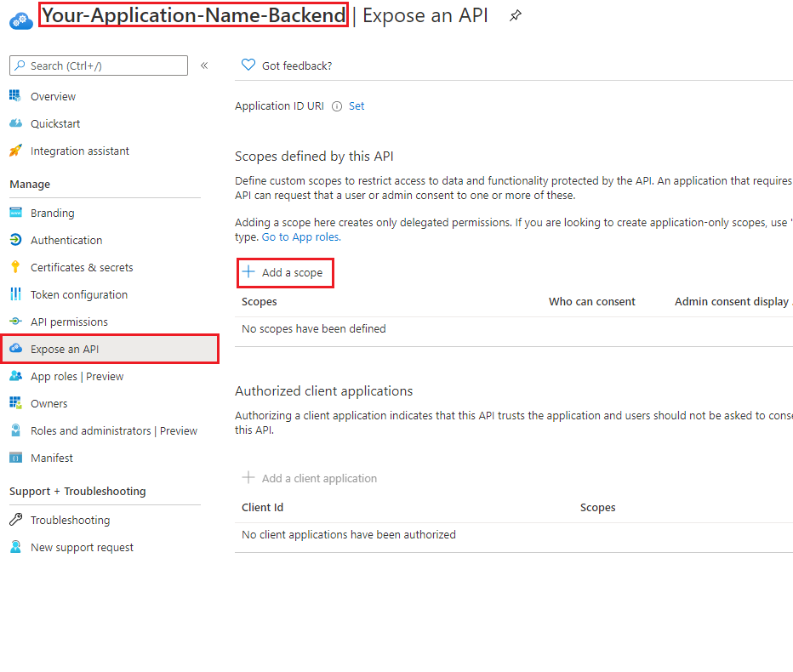Screen dimensions: 793x672
Task: Click the Authentication arrow icon
Action: coord(15,240)
